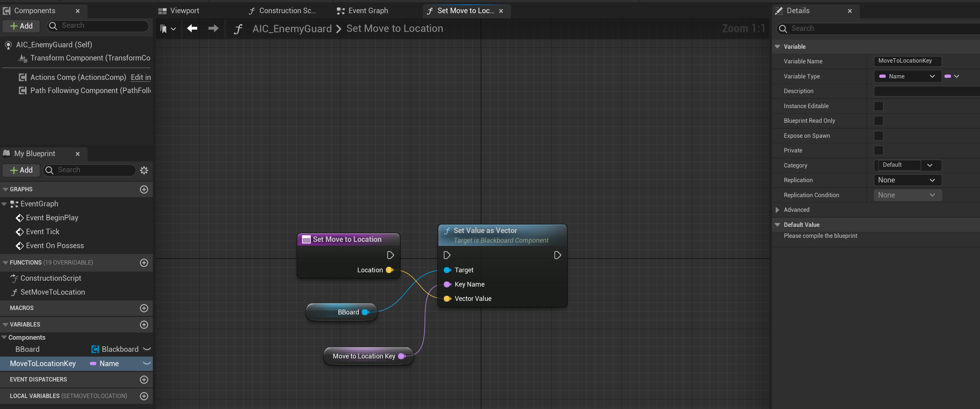Click the navigate forward arrow in graph toolbar
Screen dimensions: 980x409
213,28
